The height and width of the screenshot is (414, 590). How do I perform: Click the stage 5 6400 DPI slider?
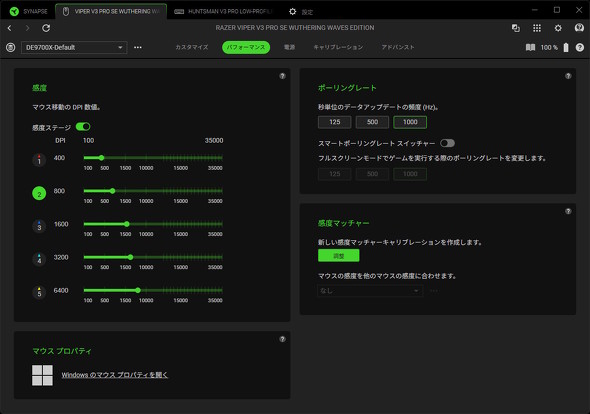pos(153,290)
